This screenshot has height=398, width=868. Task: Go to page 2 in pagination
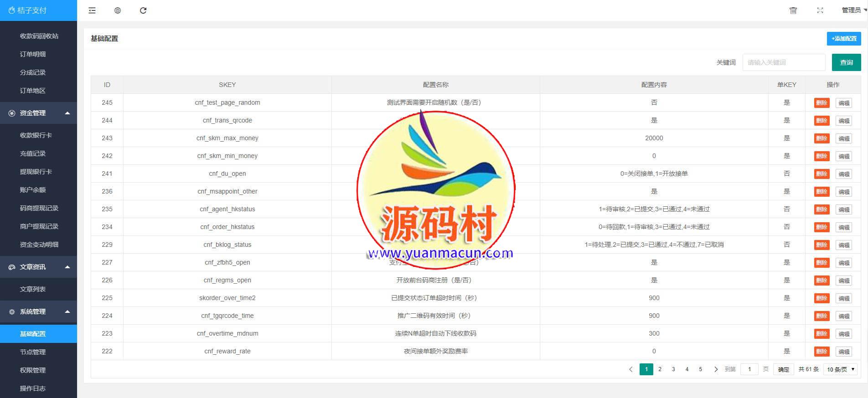point(660,369)
